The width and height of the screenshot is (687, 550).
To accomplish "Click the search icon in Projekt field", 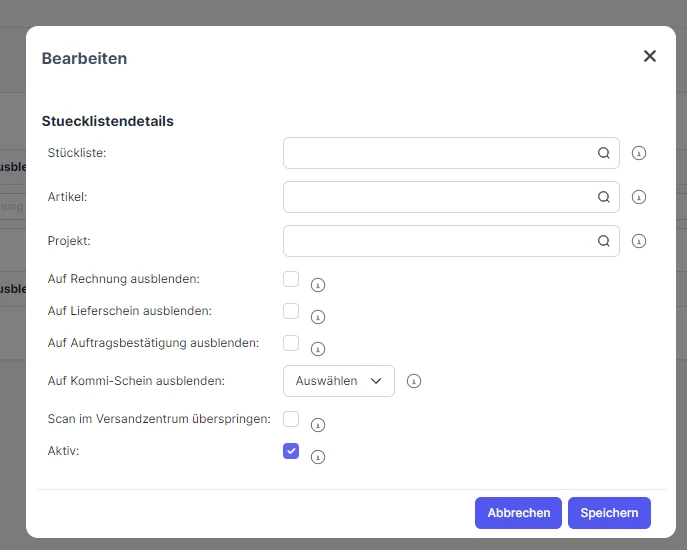I will point(604,241).
